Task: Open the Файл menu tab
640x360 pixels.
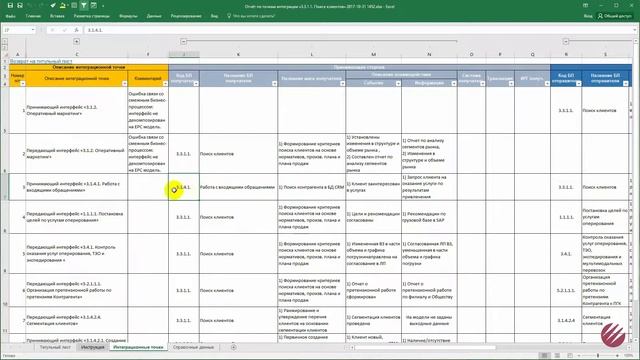Action: (x=11, y=16)
